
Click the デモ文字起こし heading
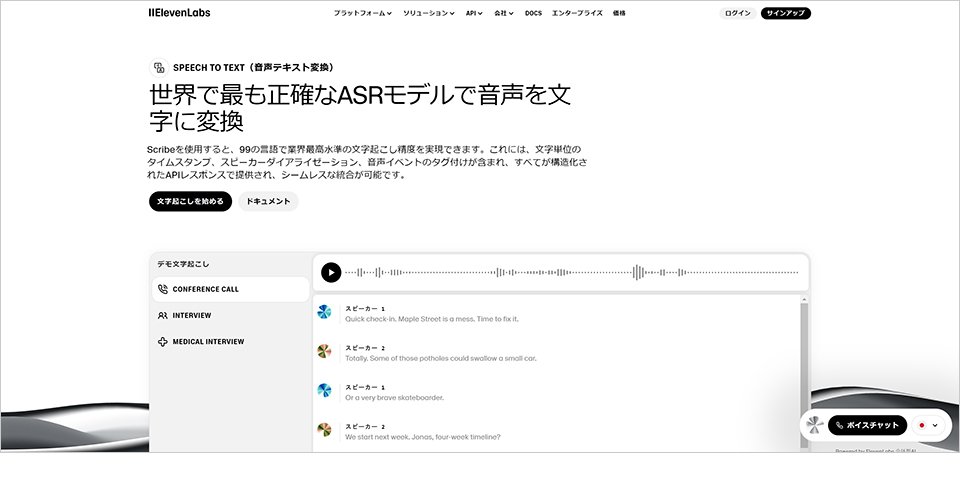pyautogui.click(x=183, y=264)
